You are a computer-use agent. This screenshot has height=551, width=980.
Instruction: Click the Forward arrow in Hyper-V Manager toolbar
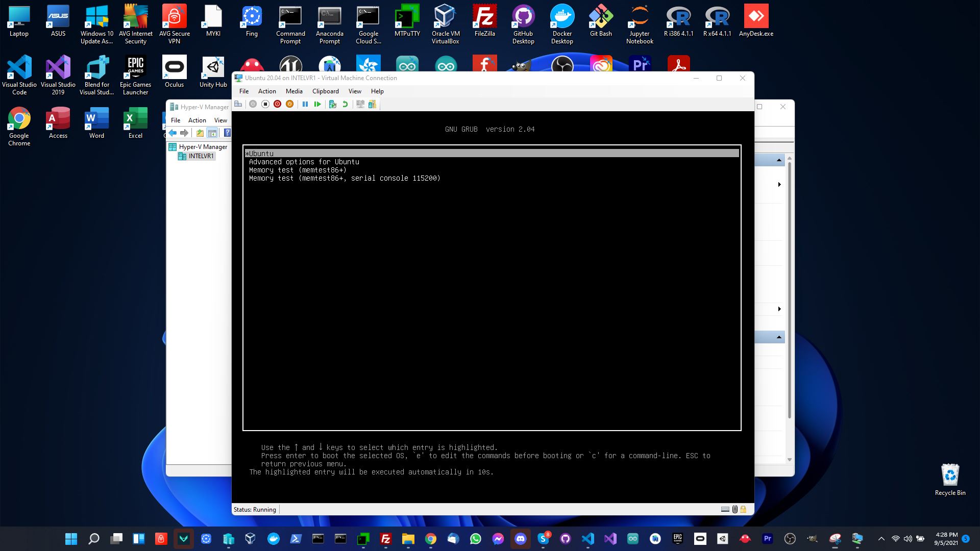184,133
